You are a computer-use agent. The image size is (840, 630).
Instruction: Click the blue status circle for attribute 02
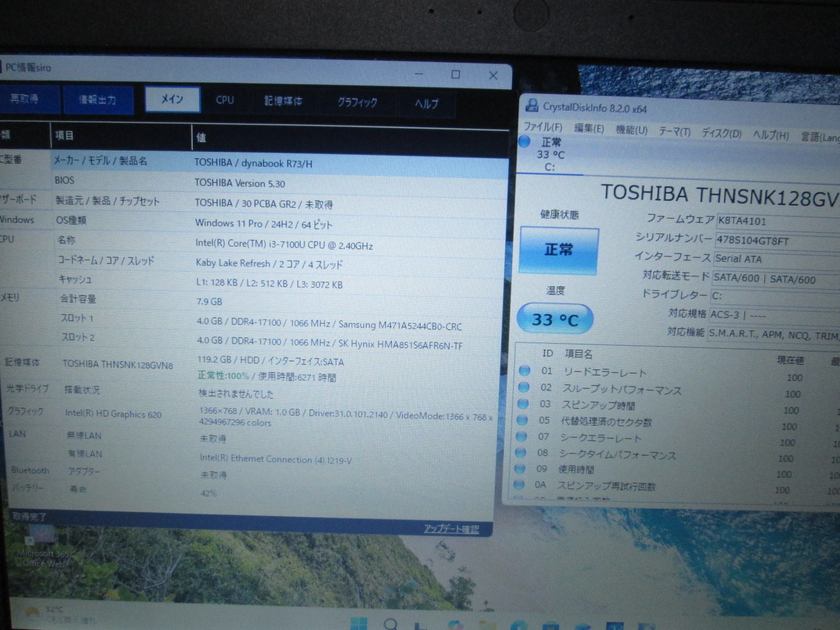523,387
